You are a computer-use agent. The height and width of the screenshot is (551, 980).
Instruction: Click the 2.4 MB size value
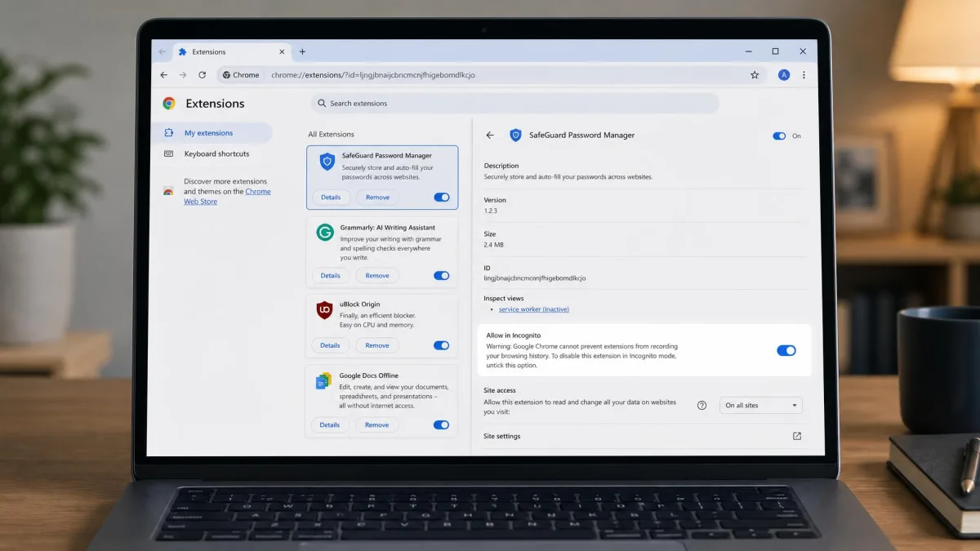pyautogui.click(x=494, y=244)
